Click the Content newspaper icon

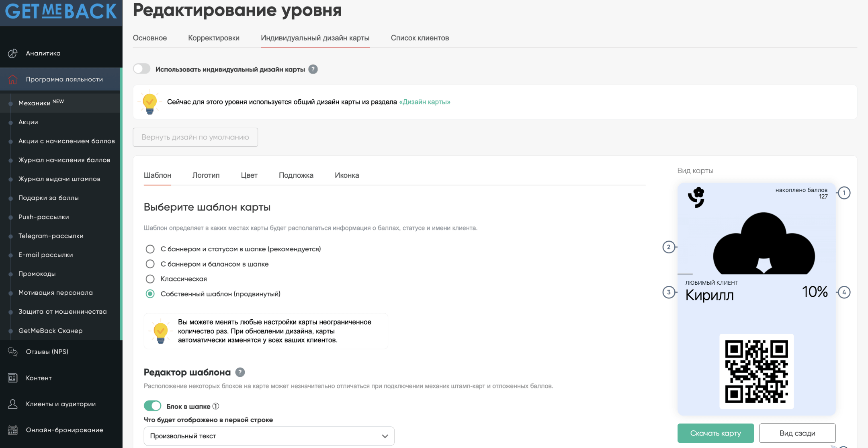coord(13,378)
